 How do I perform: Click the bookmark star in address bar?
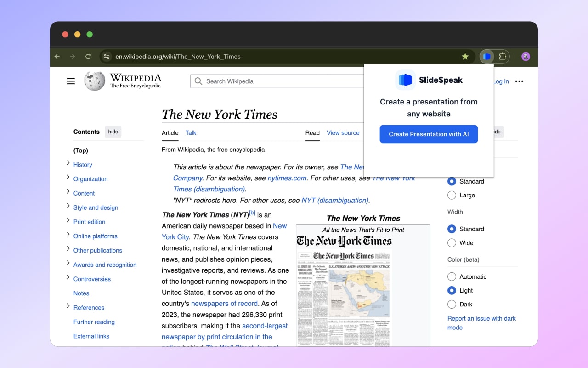[x=465, y=57]
